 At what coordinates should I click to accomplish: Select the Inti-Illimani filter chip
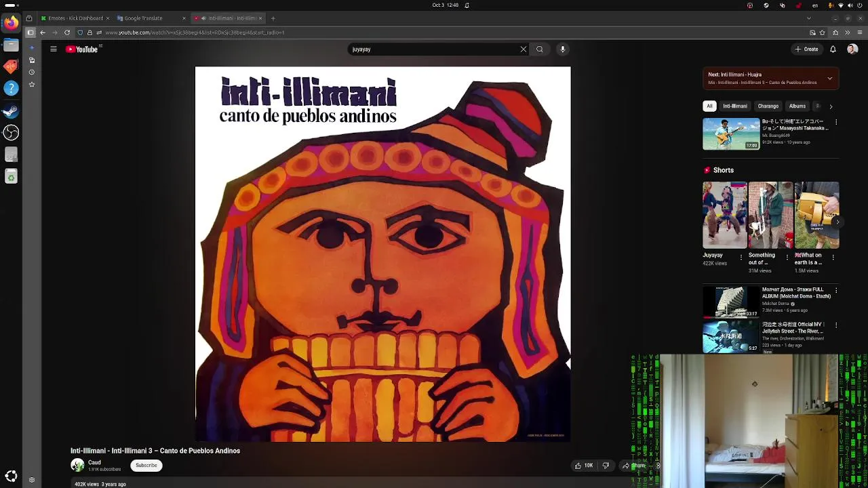click(x=734, y=106)
